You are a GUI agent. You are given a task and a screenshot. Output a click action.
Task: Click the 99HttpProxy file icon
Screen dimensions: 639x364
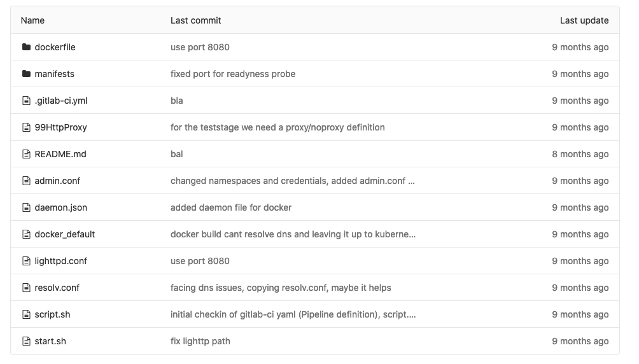coord(26,127)
